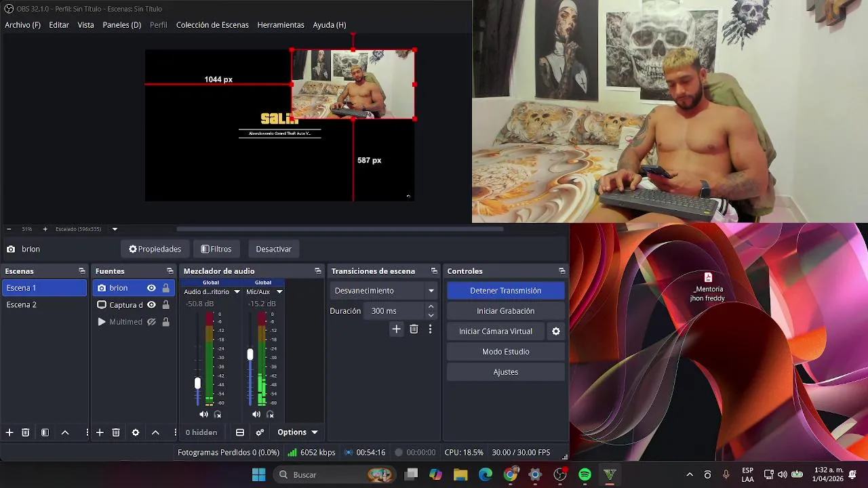
Task: Open Propiedades of selected source
Action: (155, 249)
